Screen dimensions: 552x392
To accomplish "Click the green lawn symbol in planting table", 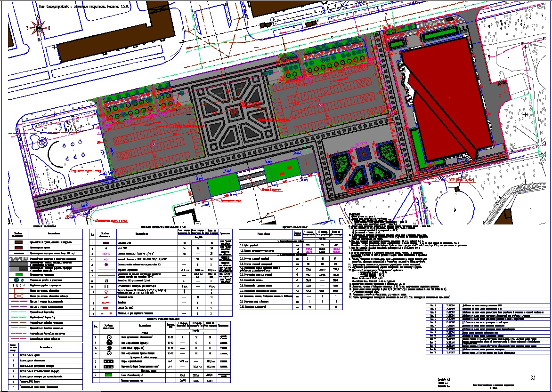I will click(x=109, y=375).
